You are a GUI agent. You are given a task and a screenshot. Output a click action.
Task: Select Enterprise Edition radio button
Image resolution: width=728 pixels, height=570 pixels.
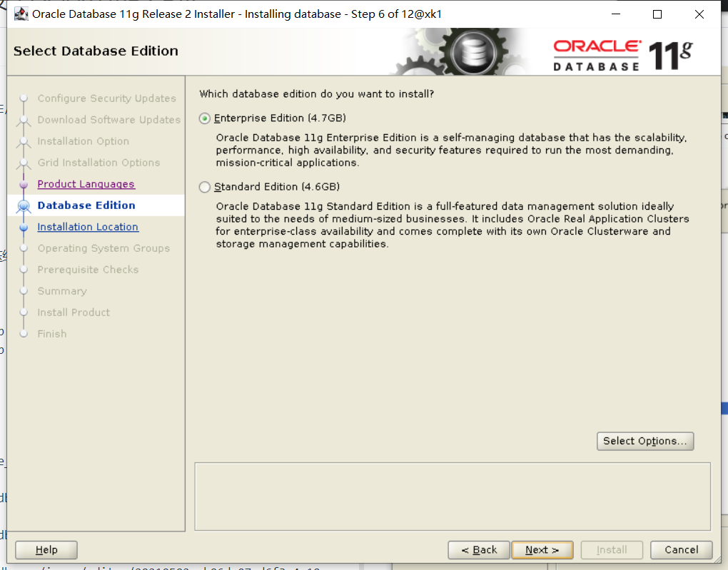(x=205, y=118)
